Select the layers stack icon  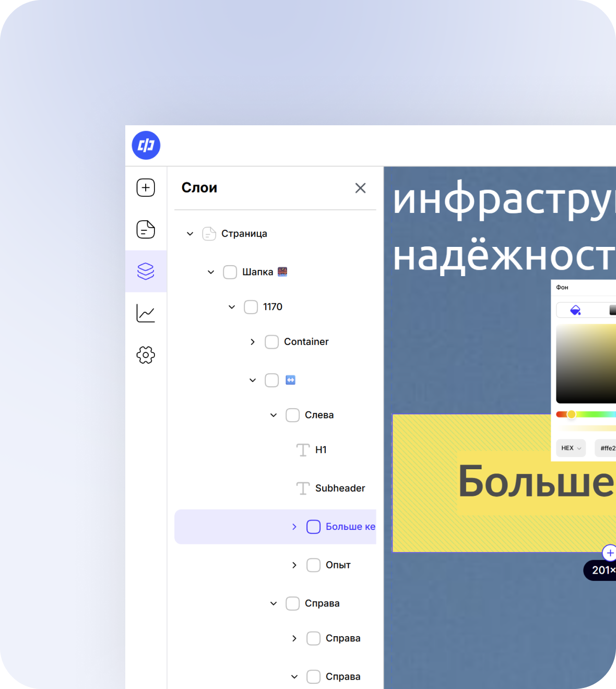pyautogui.click(x=146, y=271)
